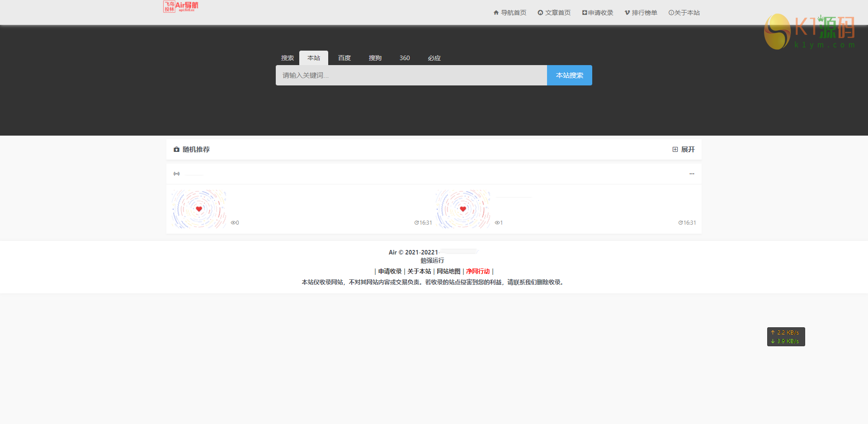Image resolution: width=868 pixels, height=424 pixels.
Task: Select the 必应 search engine tab
Action: 434,58
